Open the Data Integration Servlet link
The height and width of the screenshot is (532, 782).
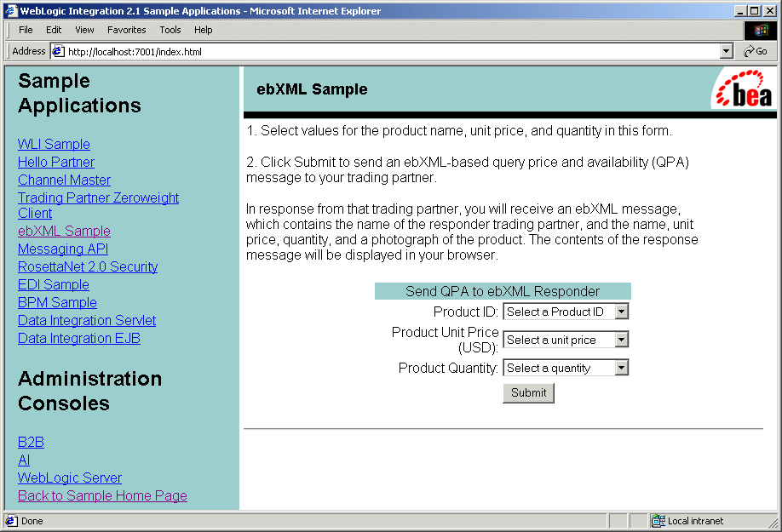tap(87, 321)
